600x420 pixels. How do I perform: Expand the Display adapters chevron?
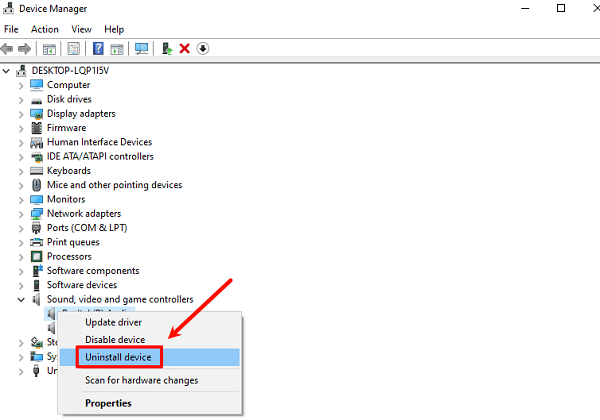(21, 114)
